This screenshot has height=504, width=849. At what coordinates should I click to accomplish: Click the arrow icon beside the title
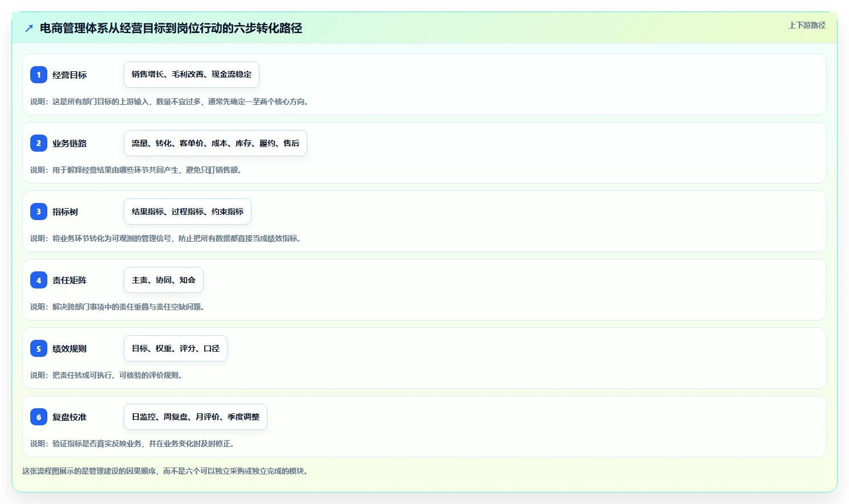(x=29, y=28)
